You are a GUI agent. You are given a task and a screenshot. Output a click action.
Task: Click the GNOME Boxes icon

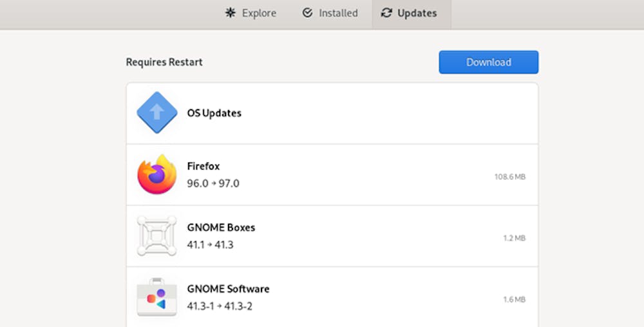pyautogui.click(x=156, y=236)
